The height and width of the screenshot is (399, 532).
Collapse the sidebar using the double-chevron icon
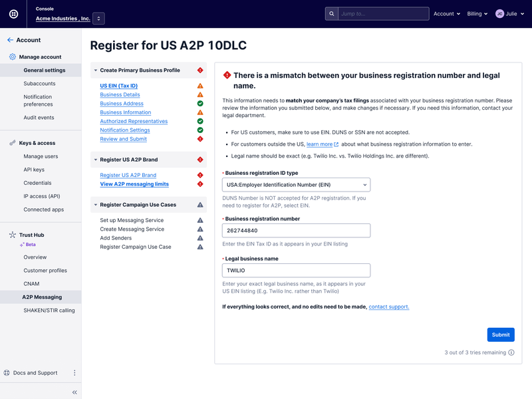[74, 392]
